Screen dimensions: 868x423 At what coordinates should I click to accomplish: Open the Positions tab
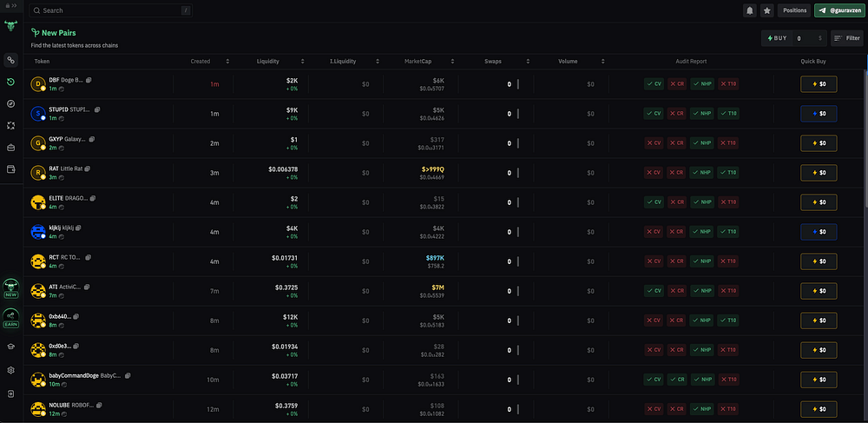[794, 10]
